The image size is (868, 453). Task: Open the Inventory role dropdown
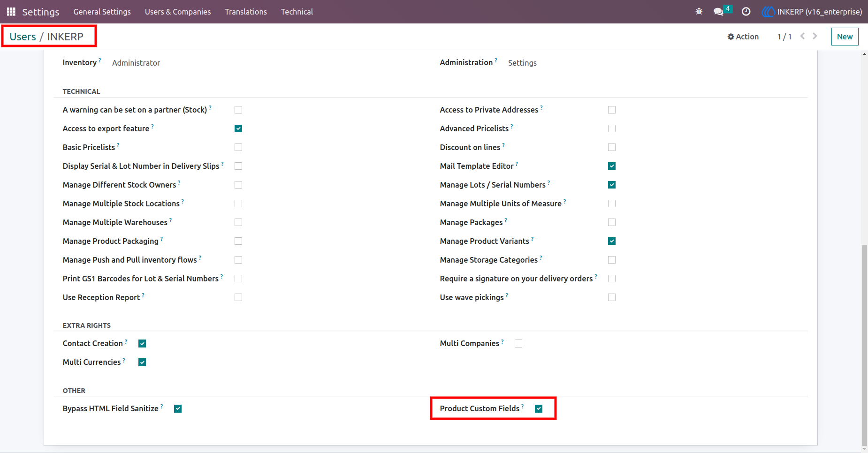tap(136, 63)
